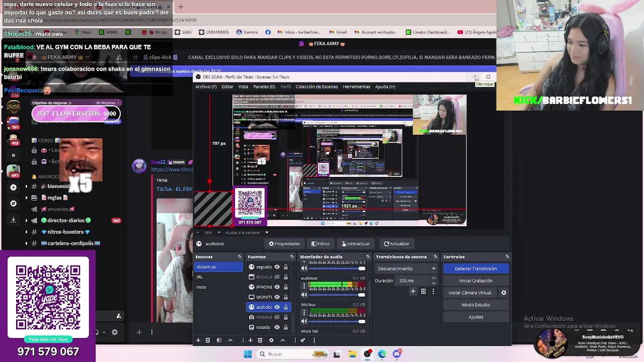Expand the reglas channel in Discord
This screenshot has width=644, height=362.
tap(26, 198)
